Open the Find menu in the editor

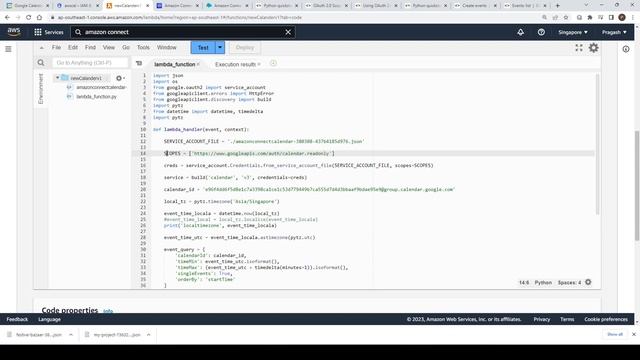tap(90, 47)
